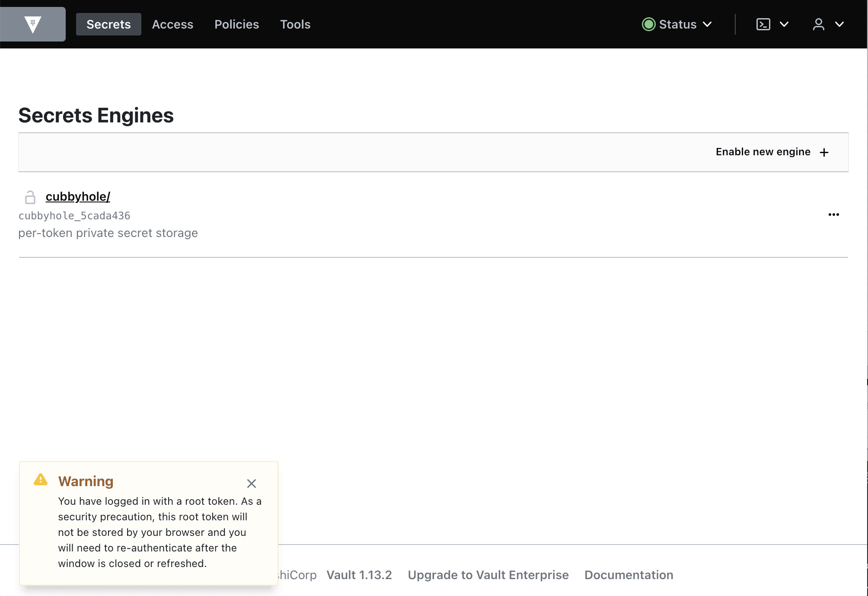This screenshot has height=596, width=868.
Task: Toggle the root token warning closed
Action: (251, 483)
